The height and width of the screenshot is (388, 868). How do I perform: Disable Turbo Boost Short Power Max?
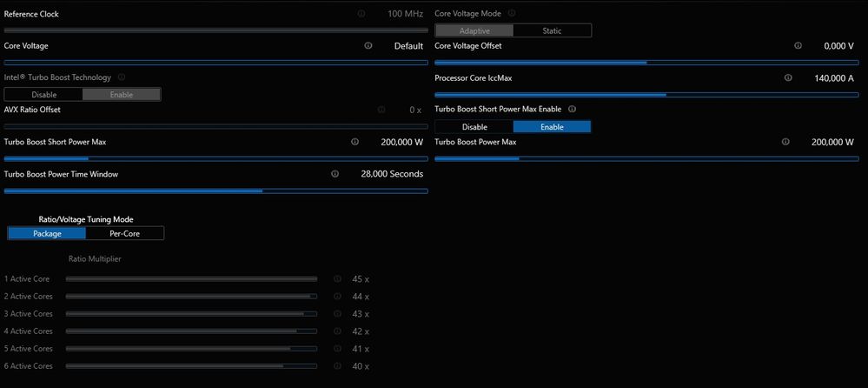click(x=474, y=126)
